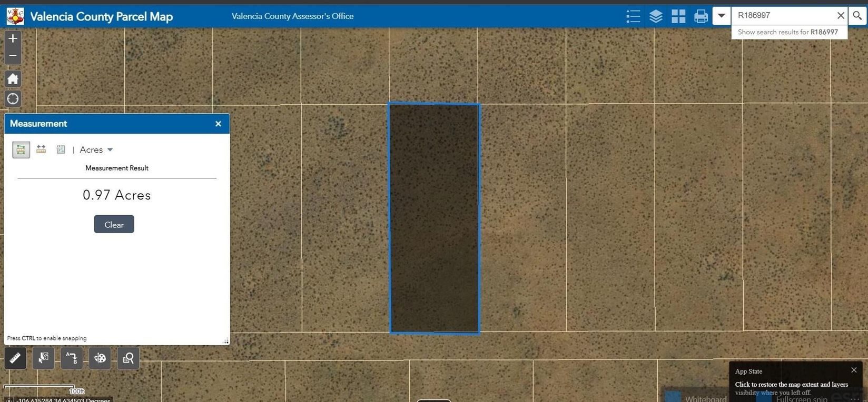Open the Legend list icon

pos(633,16)
